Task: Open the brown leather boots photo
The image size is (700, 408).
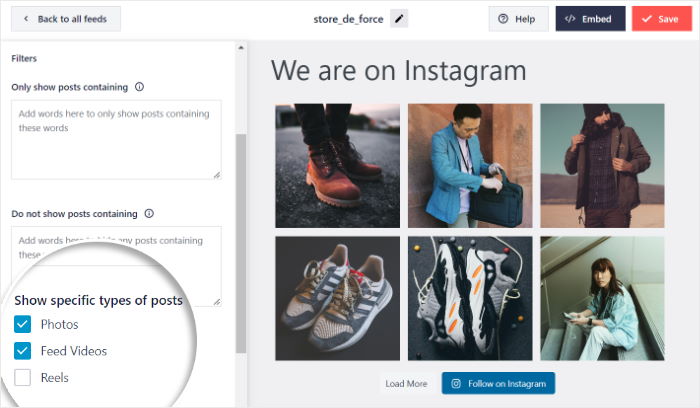Action: coord(337,165)
